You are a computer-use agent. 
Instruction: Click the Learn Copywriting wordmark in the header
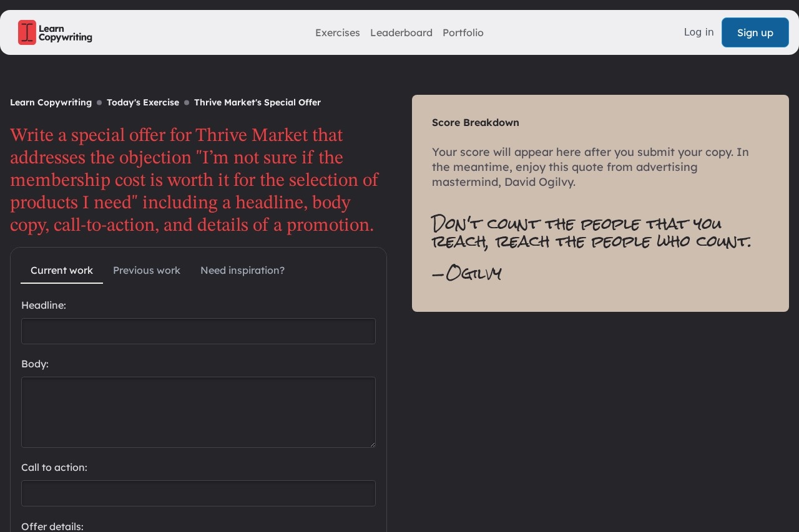pyautogui.click(x=65, y=33)
